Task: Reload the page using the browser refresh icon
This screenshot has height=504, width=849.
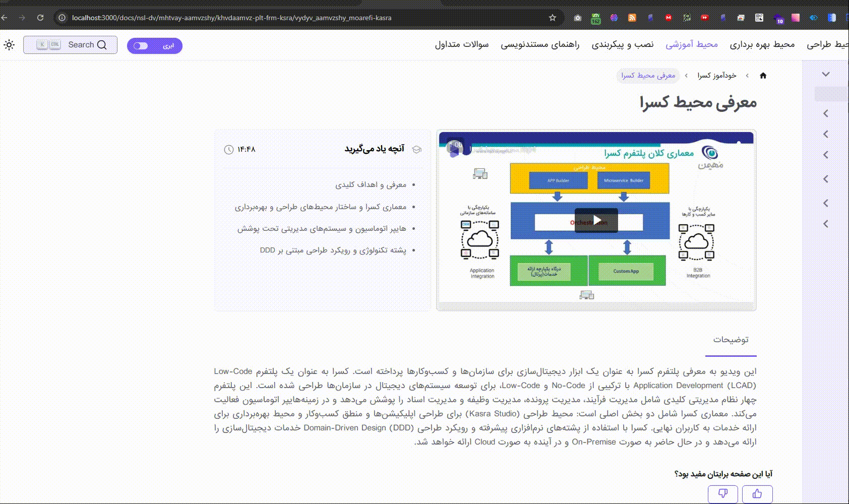Action: pyautogui.click(x=40, y=18)
